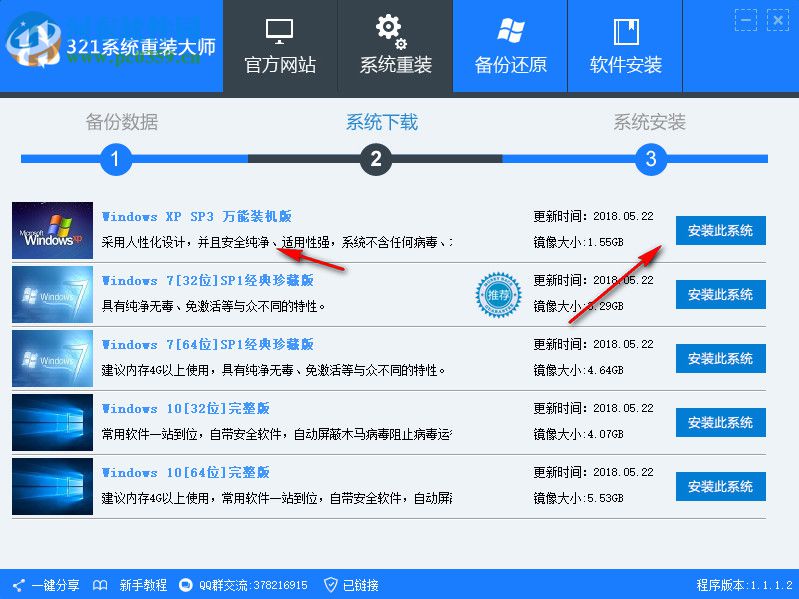Go to the 软件安装 tab
This screenshot has height=599, width=799.
(625, 46)
